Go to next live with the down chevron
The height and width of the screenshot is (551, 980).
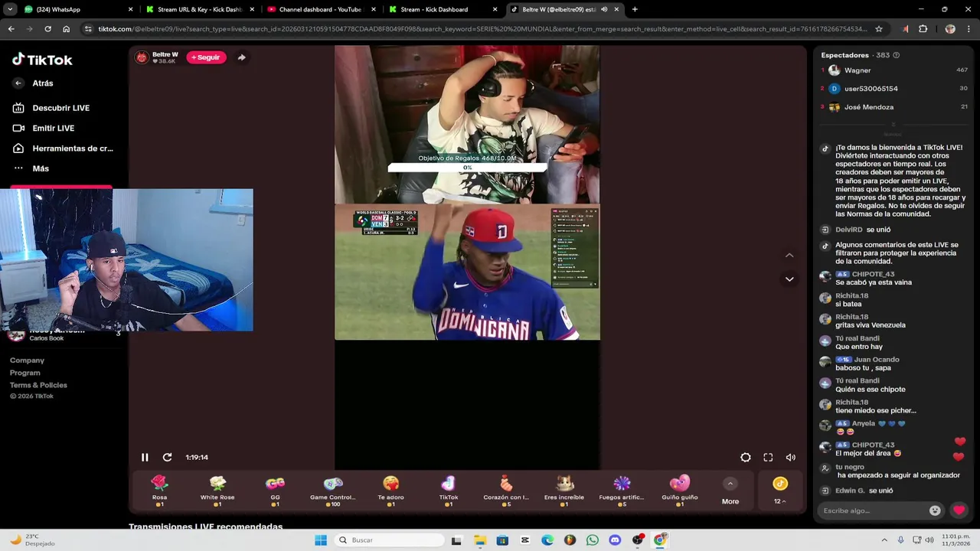789,279
